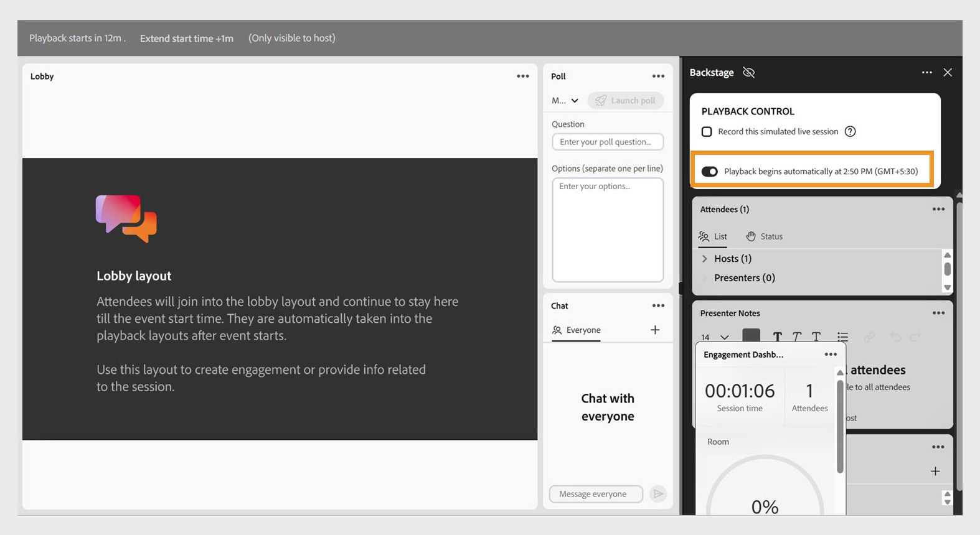Image resolution: width=980 pixels, height=535 pixels.
Task: Click the Launch poll button
Action: pyautogui.click(x=626, y=100)
